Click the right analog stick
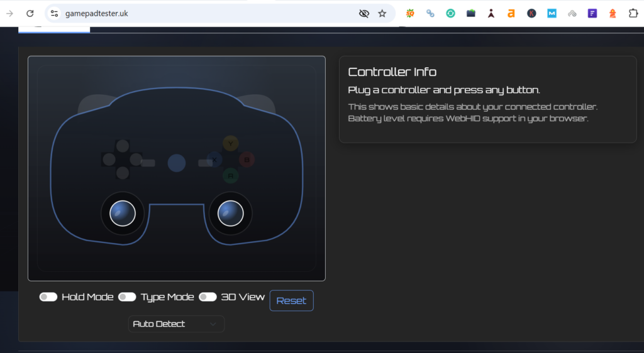The image size is (644, 353). tap(230, 213)
